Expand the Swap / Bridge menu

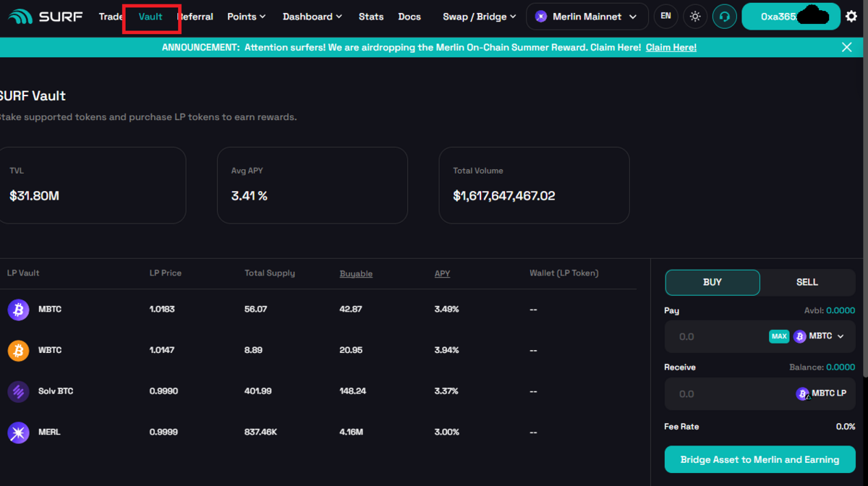coord(480,17)
